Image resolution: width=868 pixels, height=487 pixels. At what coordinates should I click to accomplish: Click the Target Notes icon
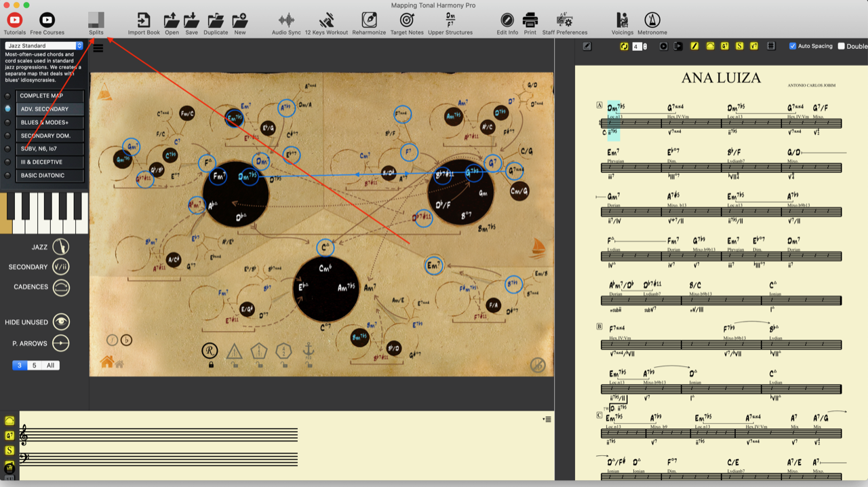(407, 22)
